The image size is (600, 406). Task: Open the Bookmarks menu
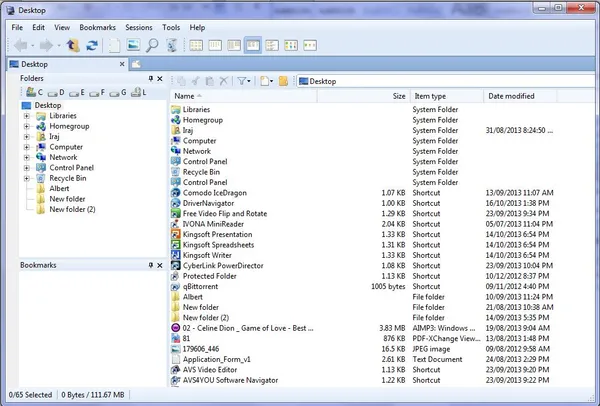coord(97,28)
